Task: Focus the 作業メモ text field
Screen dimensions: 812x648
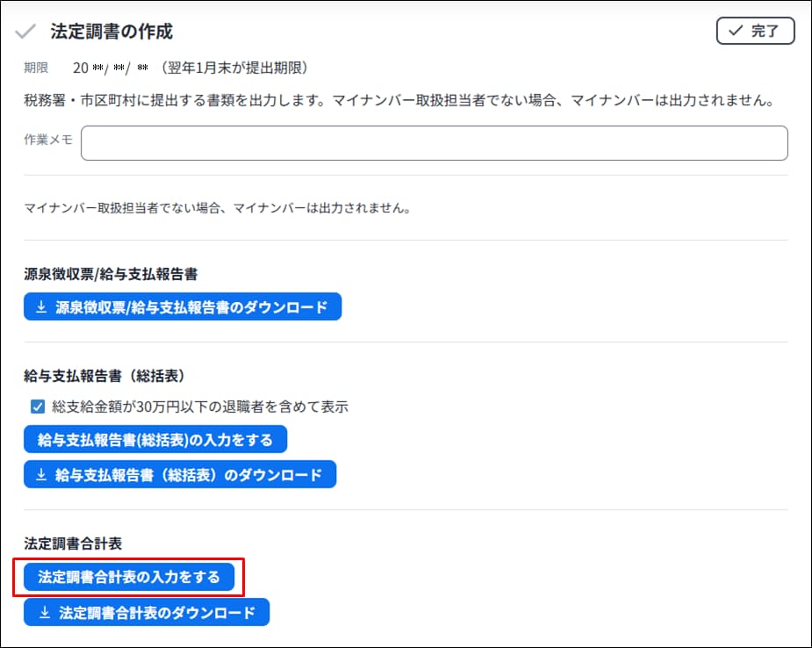Action: 434,143
